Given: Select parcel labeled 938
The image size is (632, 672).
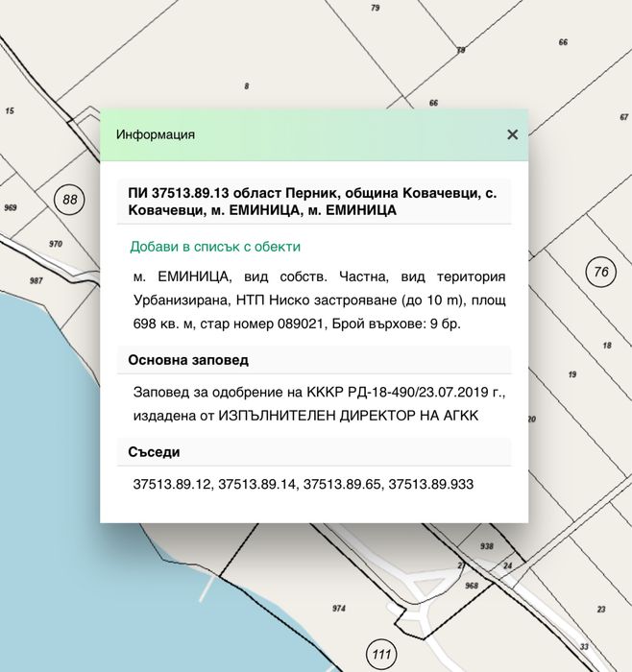Looking at the screenshot, I should [487, 546].
